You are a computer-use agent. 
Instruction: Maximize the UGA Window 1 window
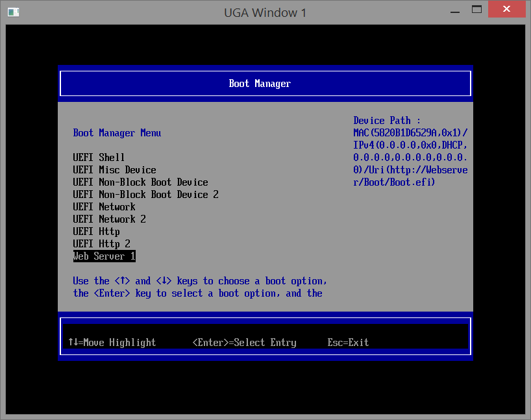pyautogui.click(x=476, y=11)
